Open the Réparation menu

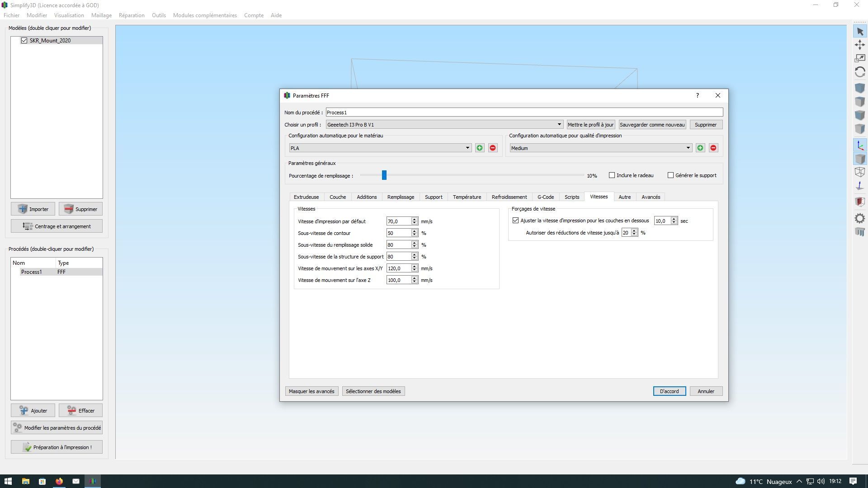[132, 15]
